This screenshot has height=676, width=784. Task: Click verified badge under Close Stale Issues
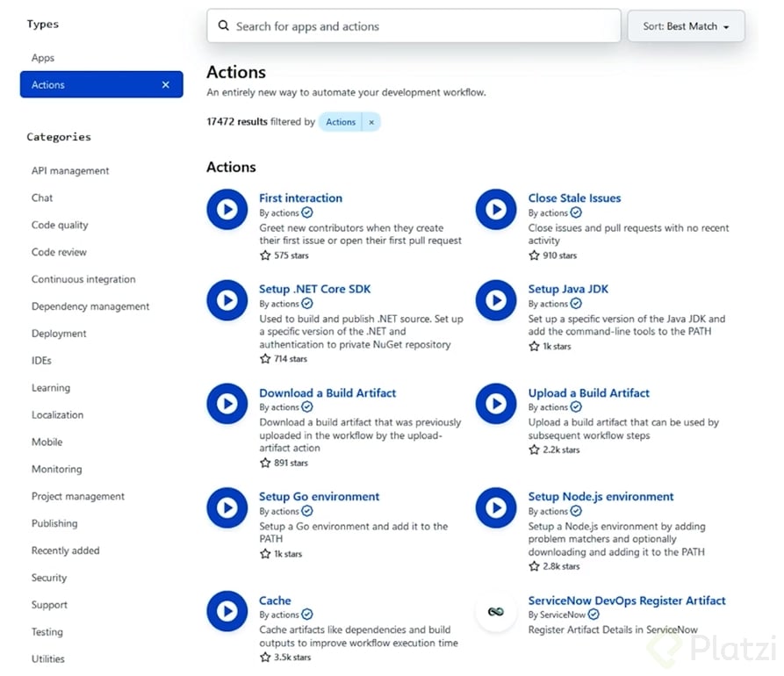pyautogui.click(x=576, y=212)
